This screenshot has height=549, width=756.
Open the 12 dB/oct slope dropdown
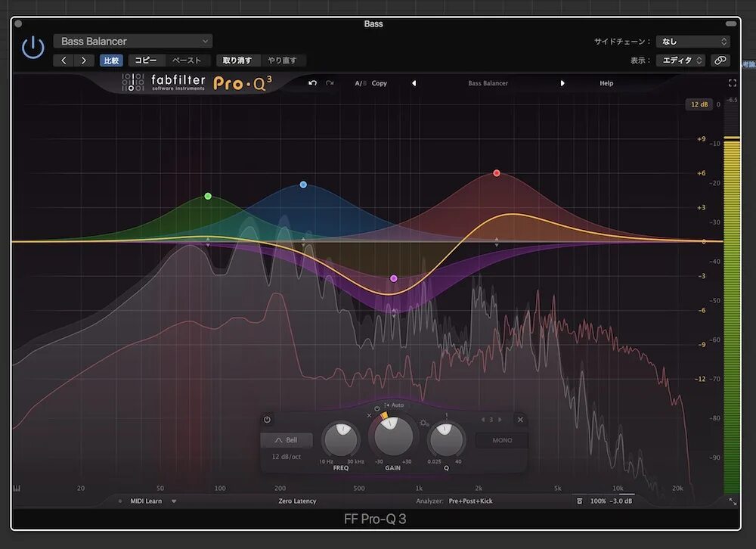(x=287, y=457)
